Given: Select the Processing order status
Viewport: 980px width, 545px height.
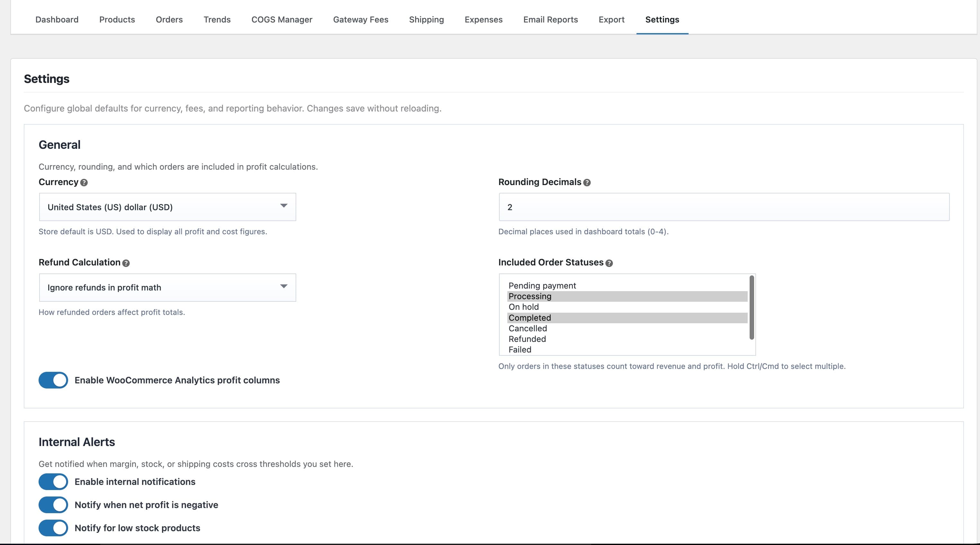Looking at the screenshot, I should (627, 297).
